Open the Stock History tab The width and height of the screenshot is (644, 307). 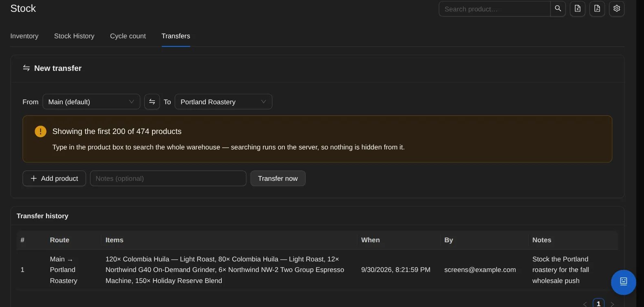pos(74,36)
